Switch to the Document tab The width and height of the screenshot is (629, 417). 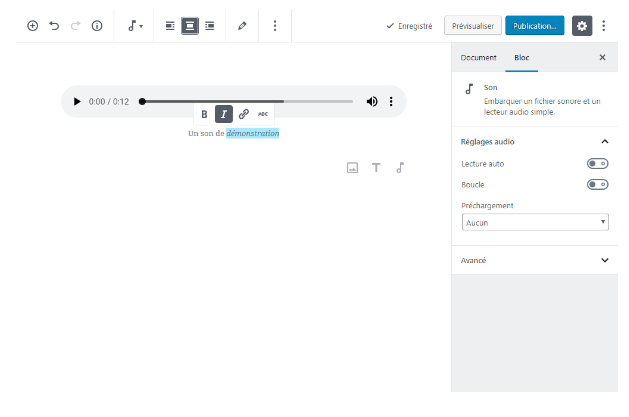click(478, 58)
